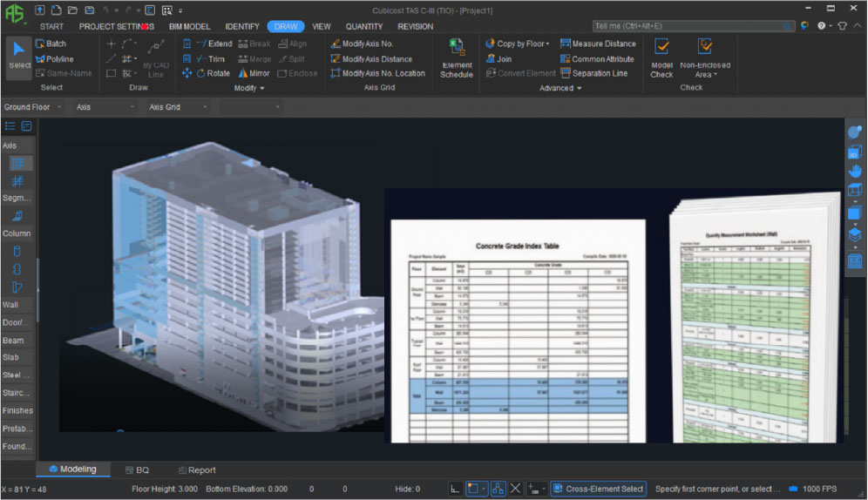
Task: Open the Axis category dropdown
Action: click(x=105, y=107)
